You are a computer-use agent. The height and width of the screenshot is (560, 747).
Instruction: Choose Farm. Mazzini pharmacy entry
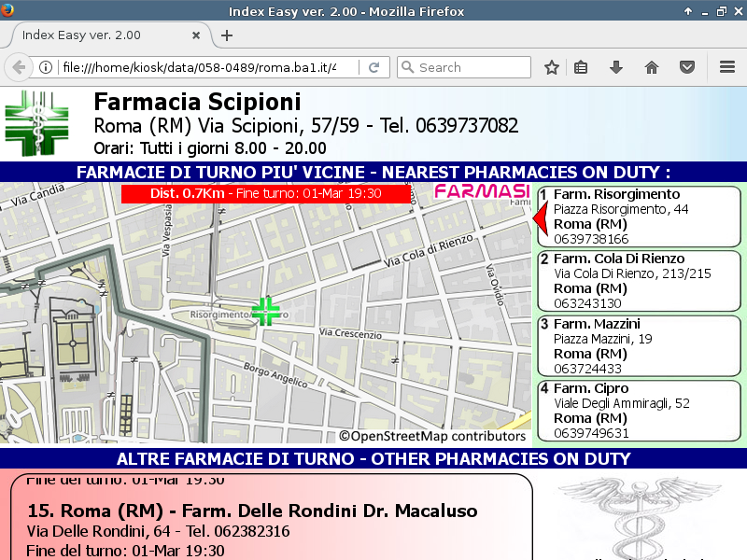(x=639, y=346)
